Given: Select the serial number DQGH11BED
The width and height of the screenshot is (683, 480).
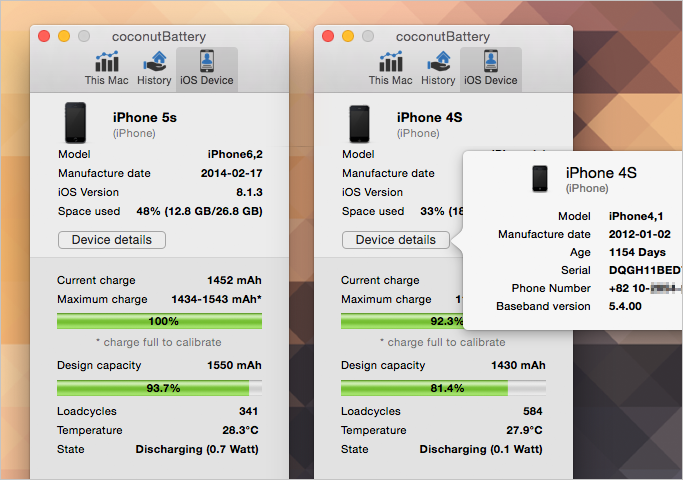Looking at the screenshot, I should coord(645,270).
